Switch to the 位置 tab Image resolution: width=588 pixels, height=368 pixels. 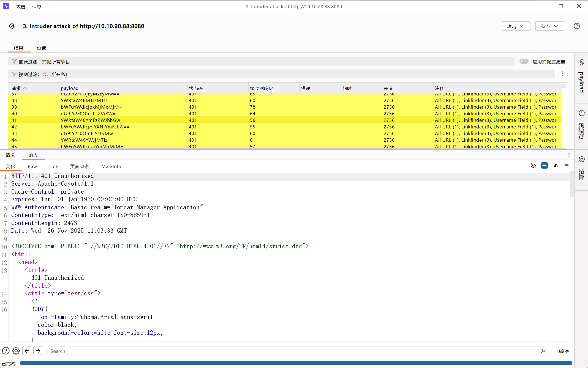click(x=41, y=48)
